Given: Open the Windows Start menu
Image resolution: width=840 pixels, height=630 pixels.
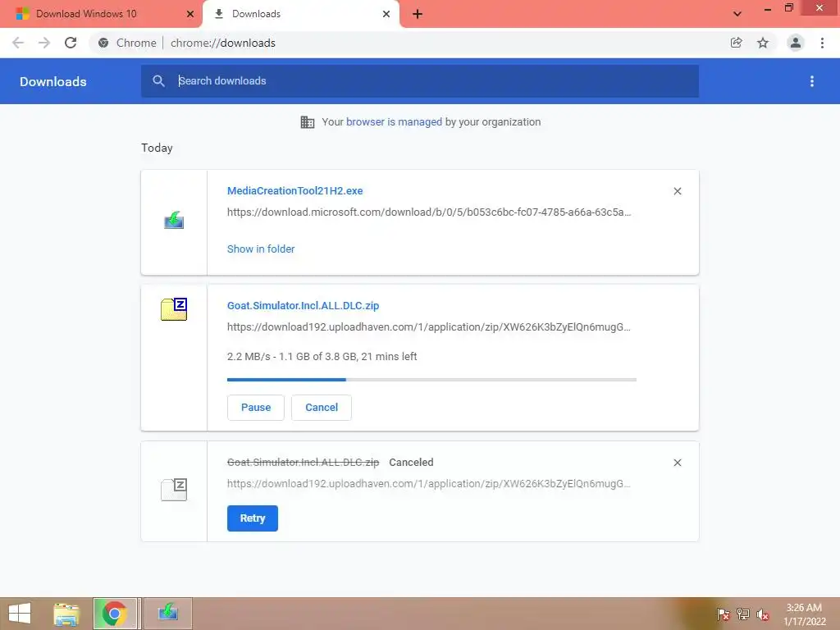Looking at the screenshot, I should 20,614.
